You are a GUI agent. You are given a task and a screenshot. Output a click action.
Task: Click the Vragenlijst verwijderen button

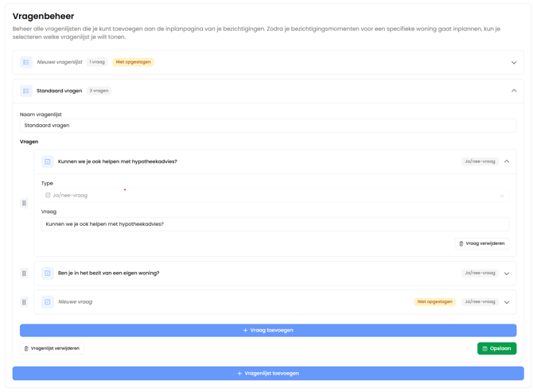(52, 348)
